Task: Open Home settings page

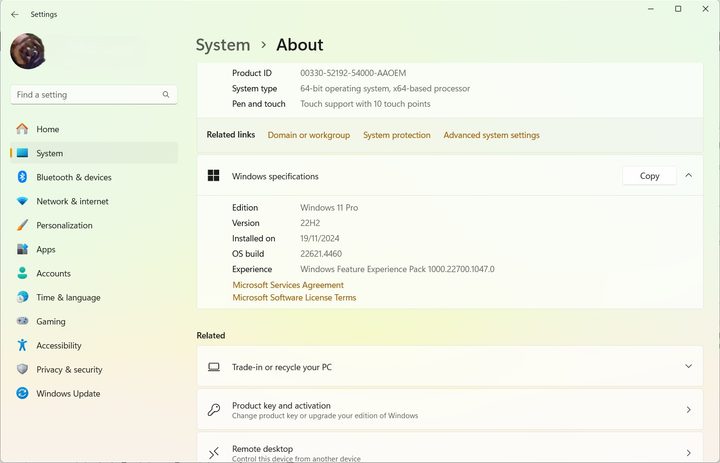Action: pos(94,129)
